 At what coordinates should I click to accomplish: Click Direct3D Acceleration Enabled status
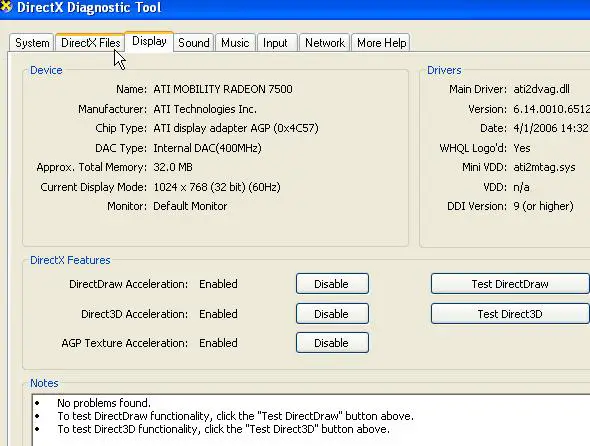tap(218, 314)
